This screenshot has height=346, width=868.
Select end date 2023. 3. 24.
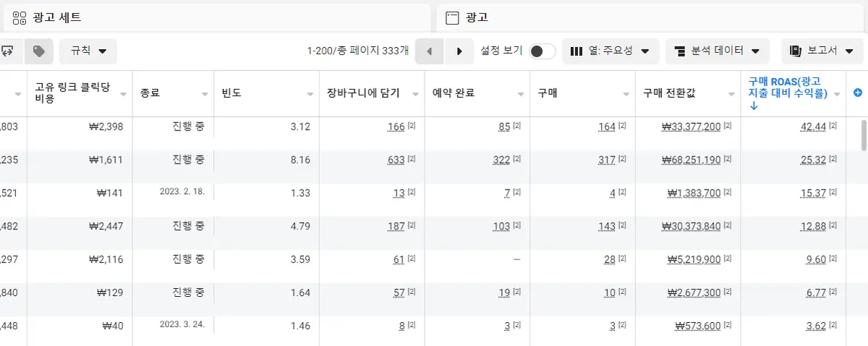click(182, 324)
